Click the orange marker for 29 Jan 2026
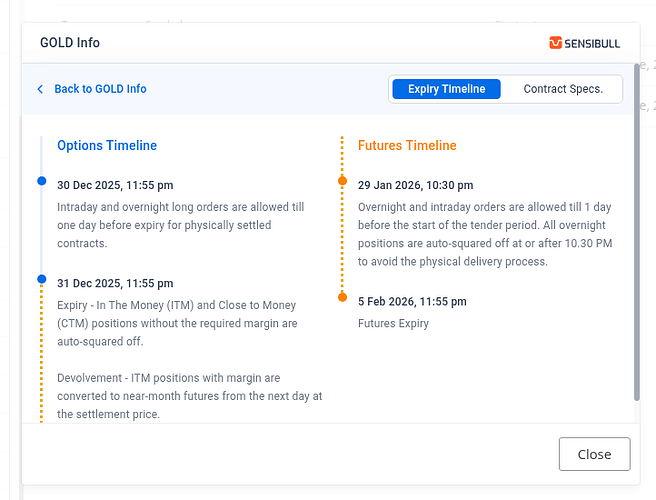656x500 pixels. point(342,181)
